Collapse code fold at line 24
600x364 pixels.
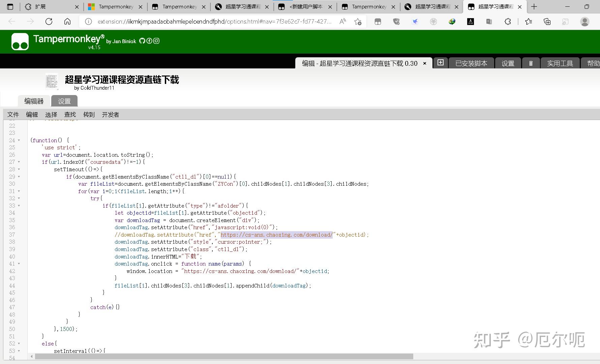click(19, 140)
